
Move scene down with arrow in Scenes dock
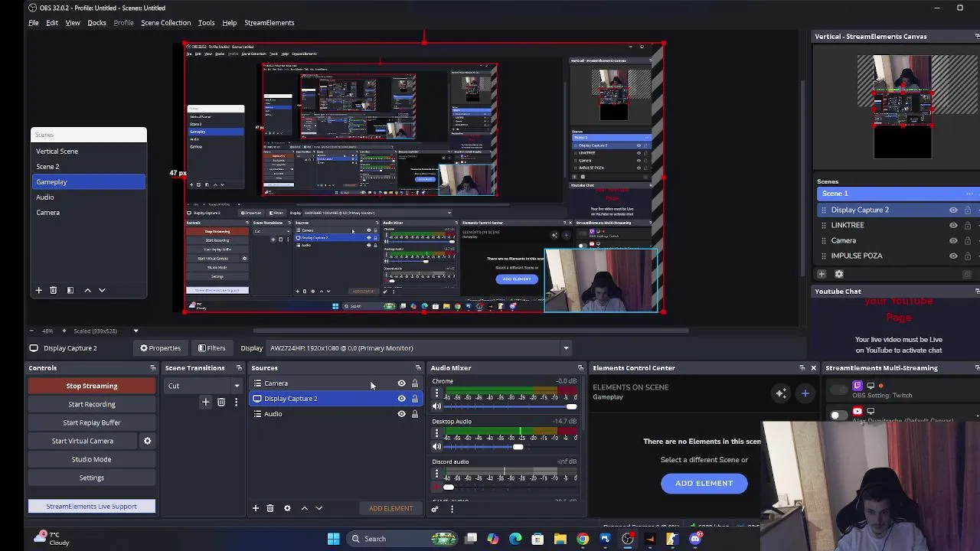click(x=102, y=290)
